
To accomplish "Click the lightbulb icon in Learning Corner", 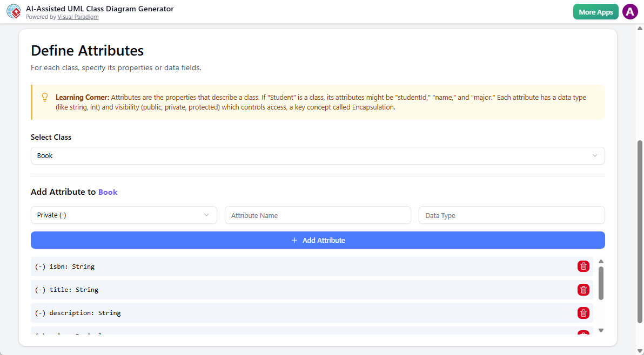I will click(x=45, y=97).
